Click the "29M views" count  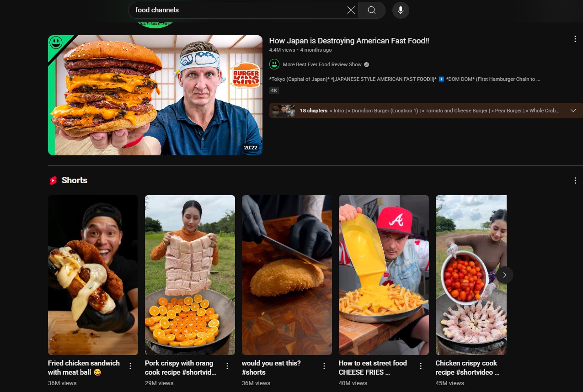159,383
